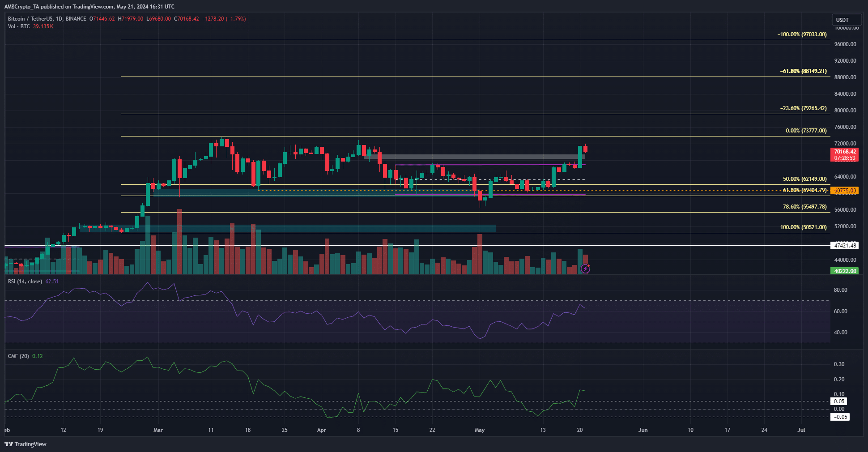Click the orange price label 60775.00

845,191
